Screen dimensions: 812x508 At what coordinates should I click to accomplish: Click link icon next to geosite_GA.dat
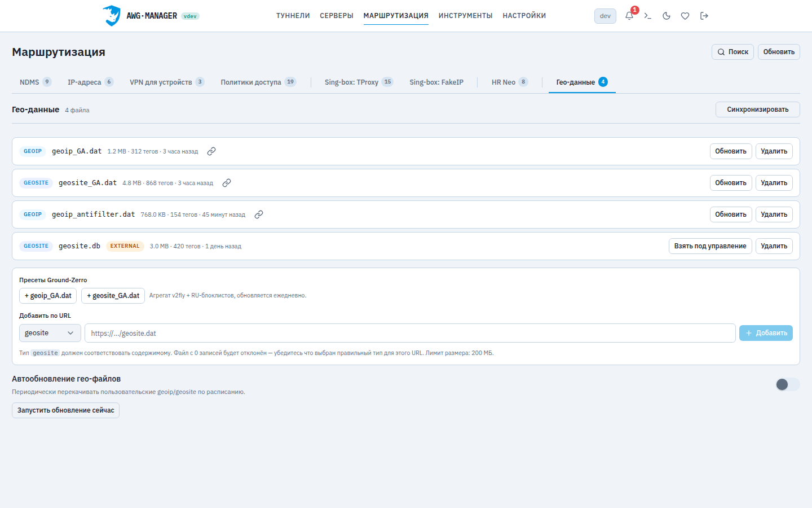point(227,183)
